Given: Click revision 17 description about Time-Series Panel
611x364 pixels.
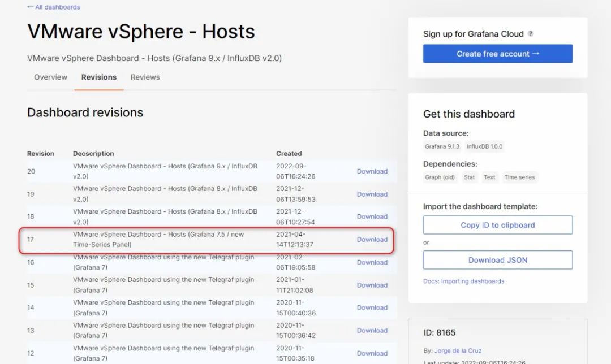Looking at the screenshot, I should point(158,240).
